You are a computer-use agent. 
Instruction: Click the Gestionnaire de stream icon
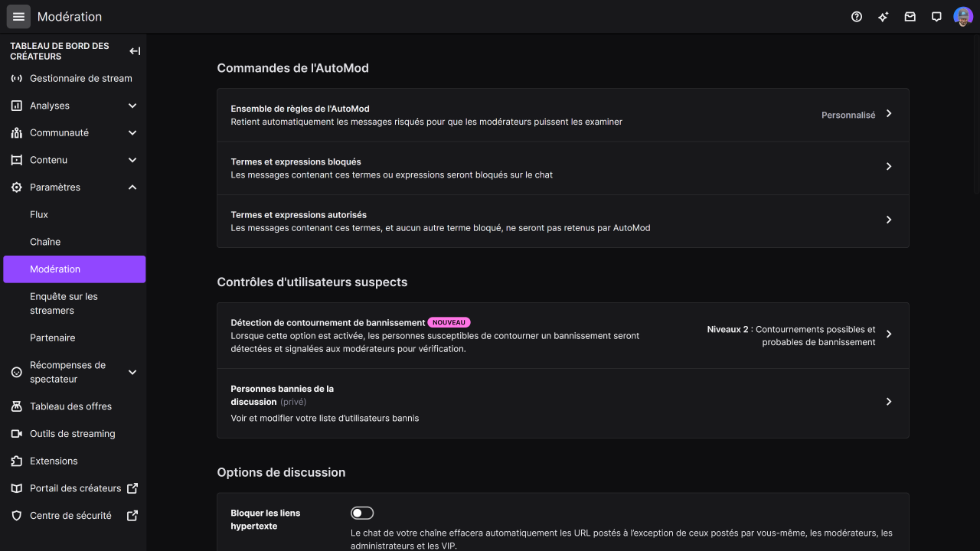click(x=17, y=78)
